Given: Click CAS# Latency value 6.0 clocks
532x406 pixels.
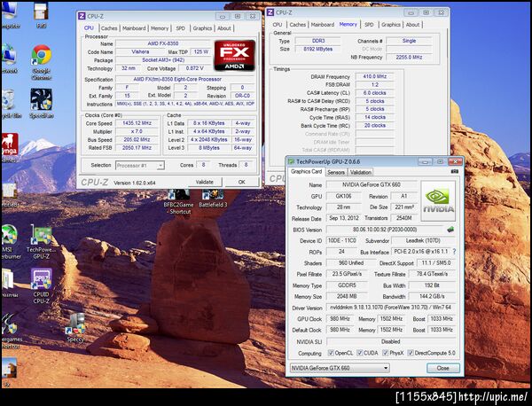Looking at the screenshot, I should point(374,93).
